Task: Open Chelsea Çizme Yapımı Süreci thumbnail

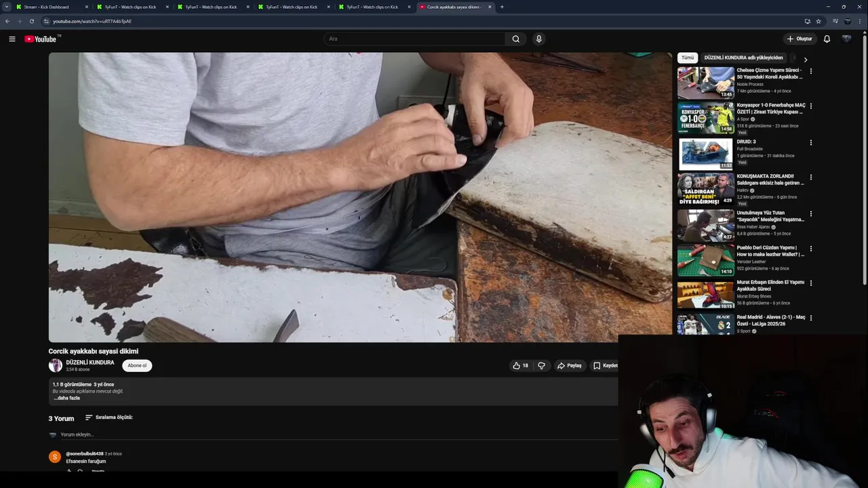Action: [705, 83]
